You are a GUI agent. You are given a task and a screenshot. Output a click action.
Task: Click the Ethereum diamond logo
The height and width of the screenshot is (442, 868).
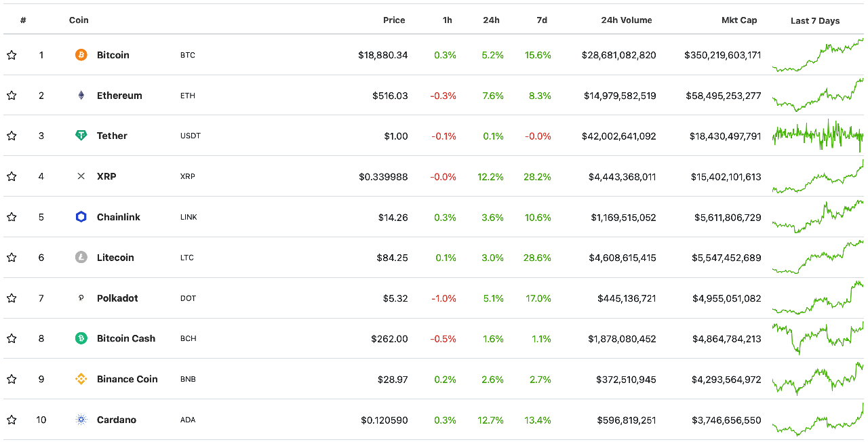point(81,96)
